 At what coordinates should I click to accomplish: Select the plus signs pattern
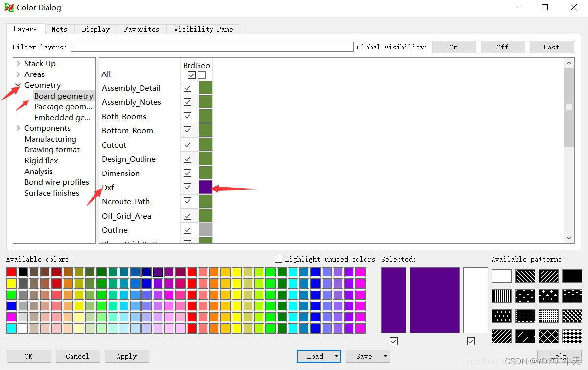(548, 296)
